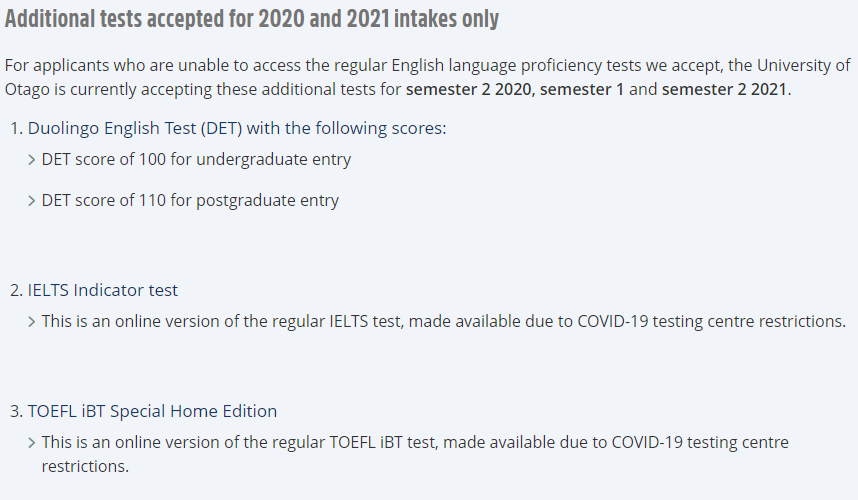Click the chevron under TOEFL iBT Special Home Edition
The image size is (858, 500).
point(33,442)
